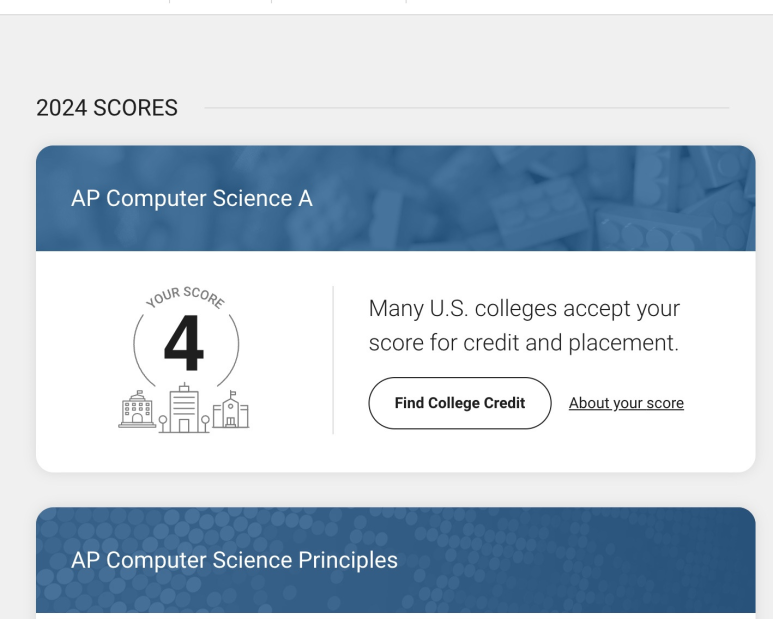
Task: Click the small tree icon right of center building
Action: point(205,423)
